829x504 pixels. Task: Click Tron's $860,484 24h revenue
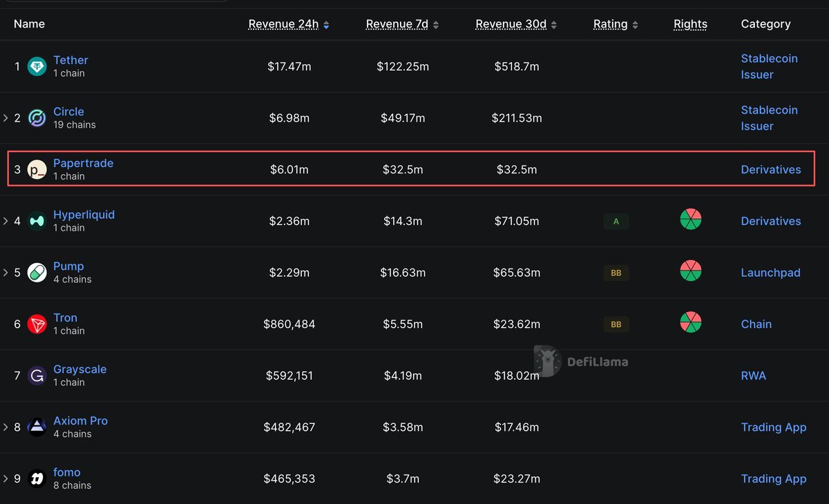click(289, 324)
